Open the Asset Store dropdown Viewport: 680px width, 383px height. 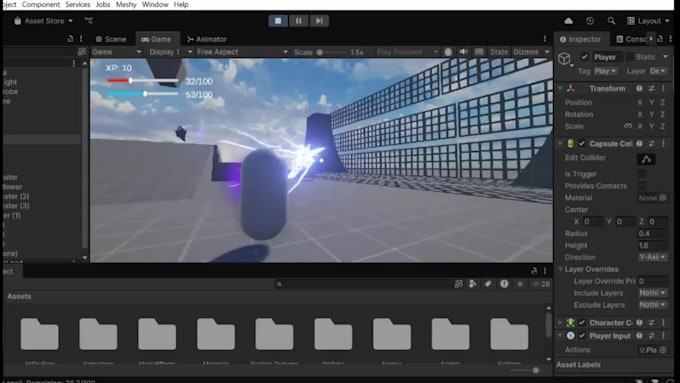[43, 21]
